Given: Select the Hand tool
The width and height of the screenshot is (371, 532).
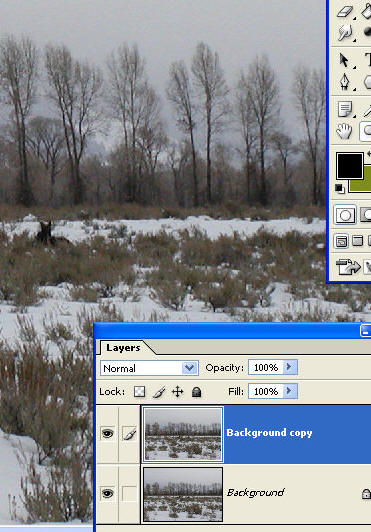Looking at the screenshot, I should point(345,131).
